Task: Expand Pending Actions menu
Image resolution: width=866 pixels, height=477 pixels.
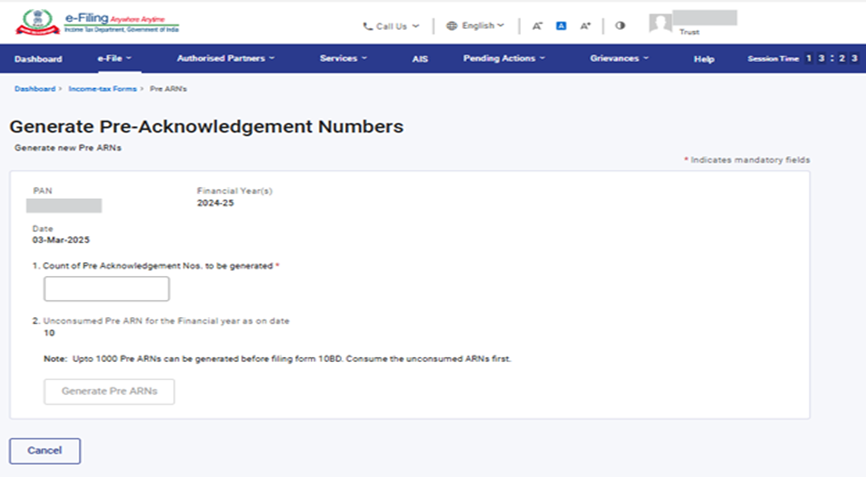Action: point(504,58)
